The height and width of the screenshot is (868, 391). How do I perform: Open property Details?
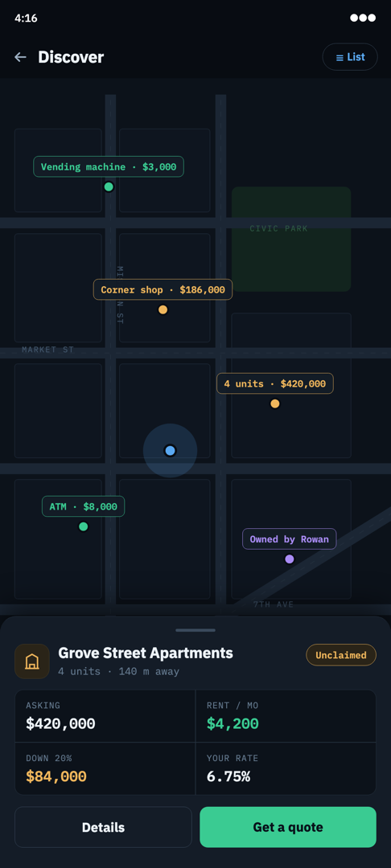(x=103, y=827)
